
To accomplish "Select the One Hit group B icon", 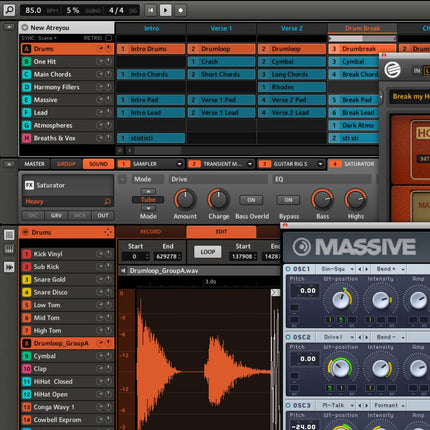I will click(x=27, y=62).
